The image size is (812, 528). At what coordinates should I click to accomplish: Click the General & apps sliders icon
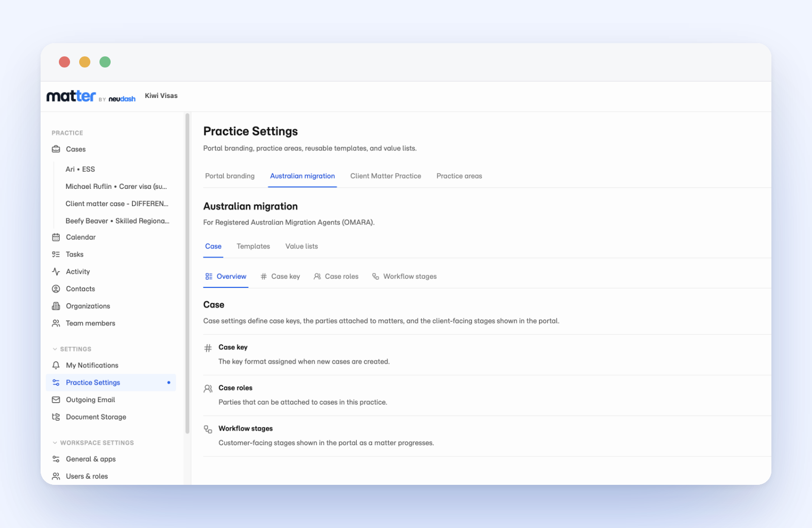[x=56, y=459]
